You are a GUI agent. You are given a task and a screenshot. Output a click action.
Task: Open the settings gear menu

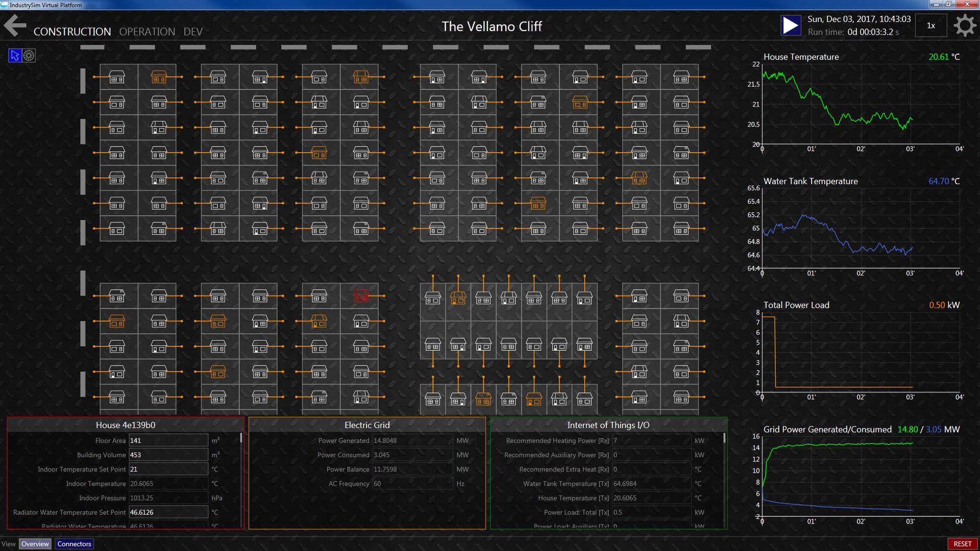click(x=965, y=25)
